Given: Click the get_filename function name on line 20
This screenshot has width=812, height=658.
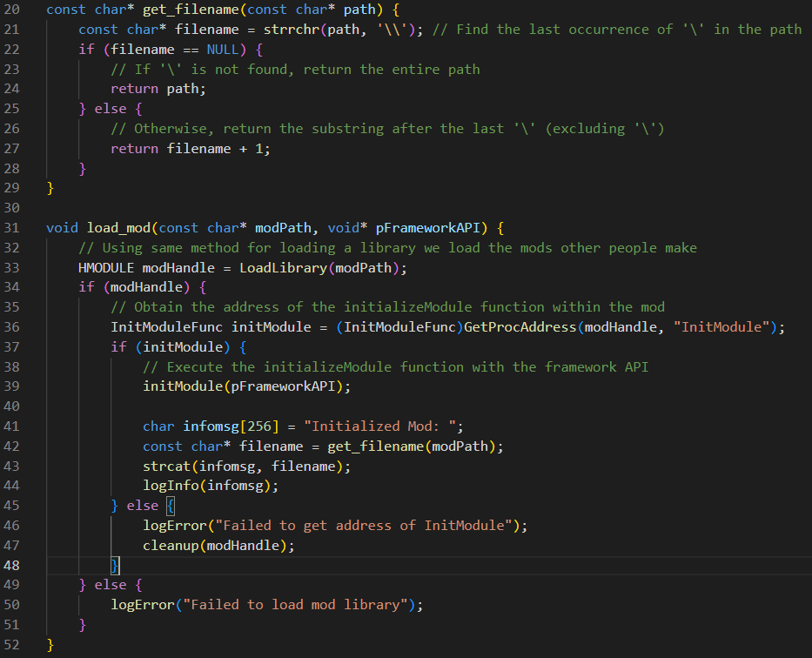Looking at the screenshot, I should 191,10.
